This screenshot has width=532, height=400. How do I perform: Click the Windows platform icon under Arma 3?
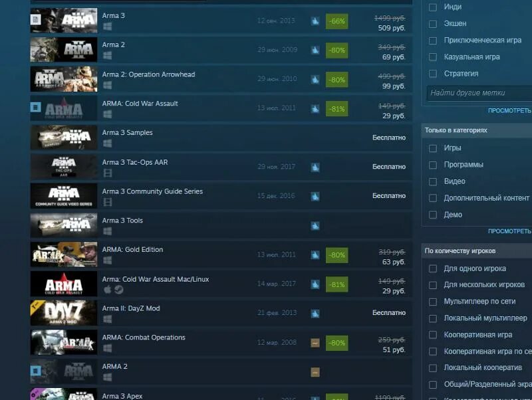[x=107, y=27]
